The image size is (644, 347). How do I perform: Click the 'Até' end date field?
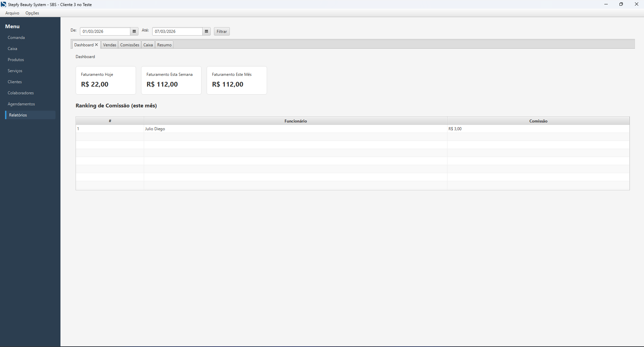point(177,32)
